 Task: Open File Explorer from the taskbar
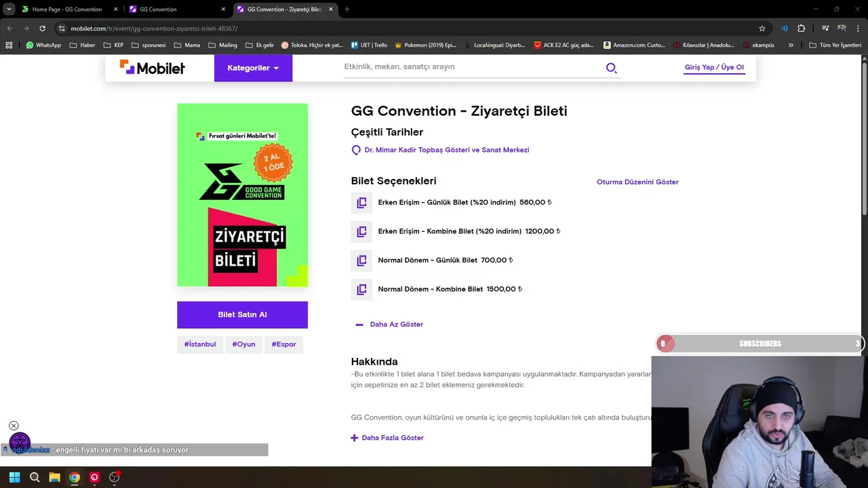coord(54,477)
